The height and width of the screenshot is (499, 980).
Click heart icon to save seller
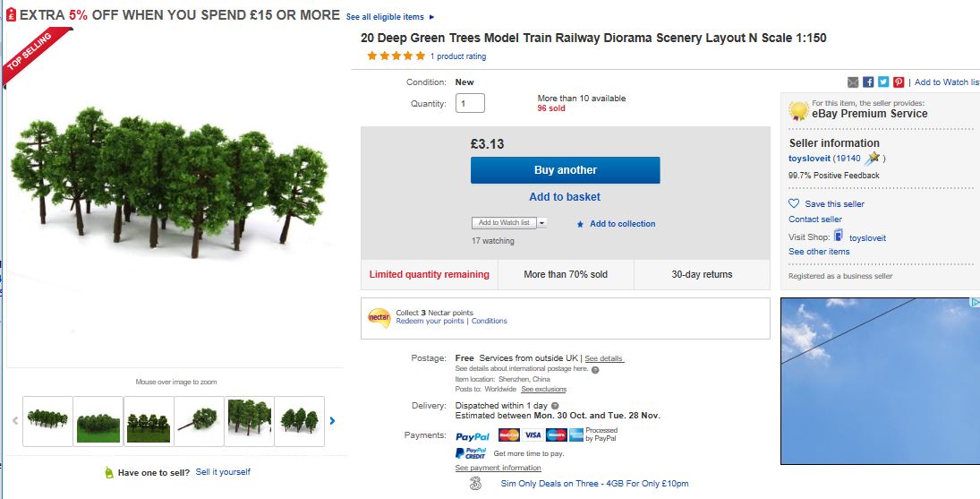tap(794, 204)
